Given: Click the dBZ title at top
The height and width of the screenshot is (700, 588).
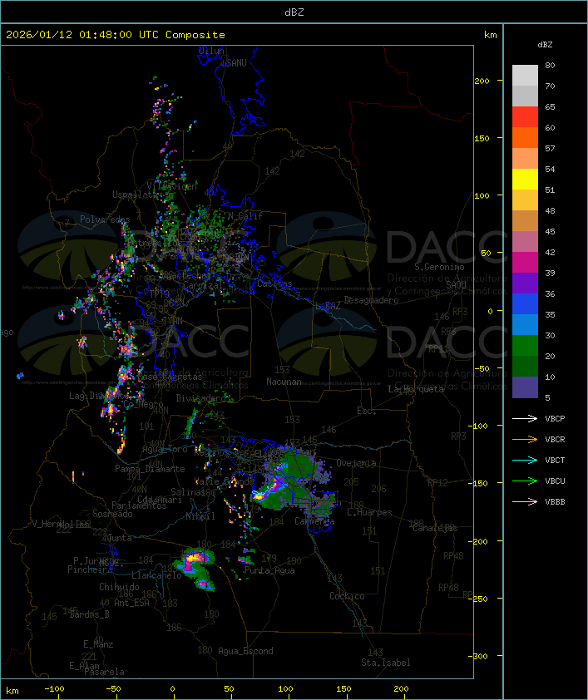Looking at the screenshot, I should (294, 12).
